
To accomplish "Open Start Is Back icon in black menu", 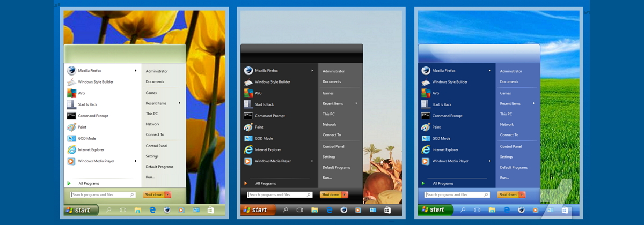I will click(248, 104).
